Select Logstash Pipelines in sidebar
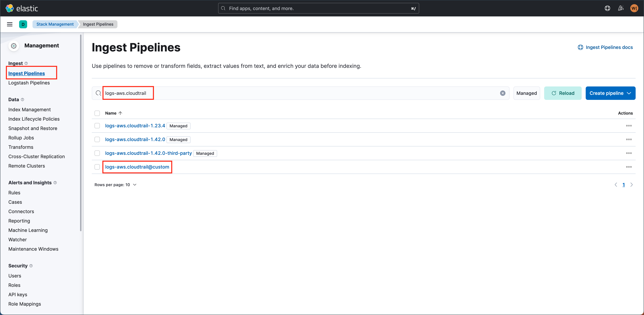The height and width of the screenshot is (315, 644). (29, 83)
